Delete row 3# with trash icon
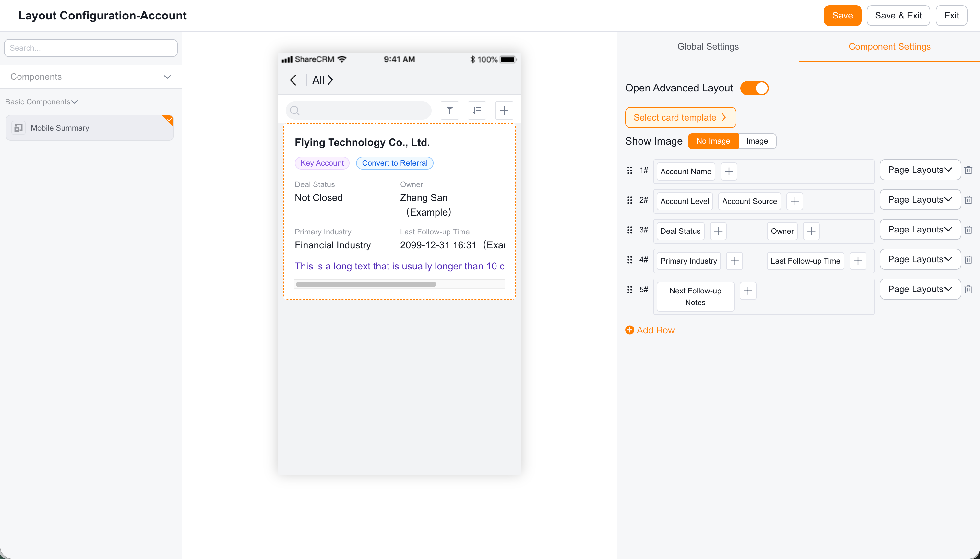Viewport: 980px width, 559px height. (x=968, y=230)
